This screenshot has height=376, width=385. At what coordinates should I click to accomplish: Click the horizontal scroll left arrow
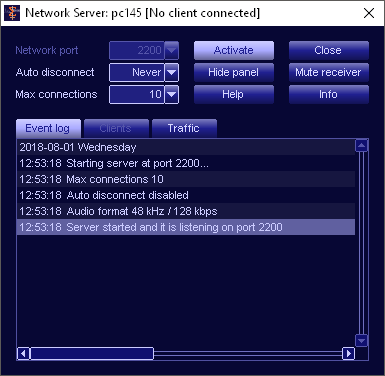point(23,353)
